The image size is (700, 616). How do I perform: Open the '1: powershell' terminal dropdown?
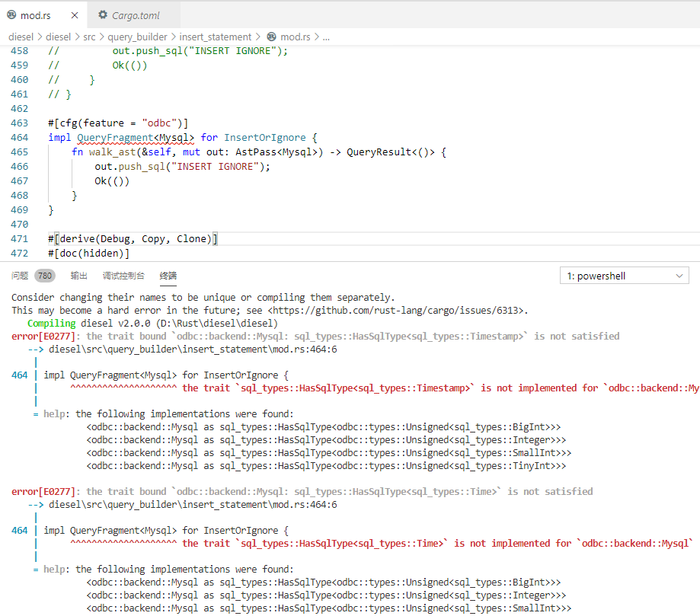tap(624, 276)
